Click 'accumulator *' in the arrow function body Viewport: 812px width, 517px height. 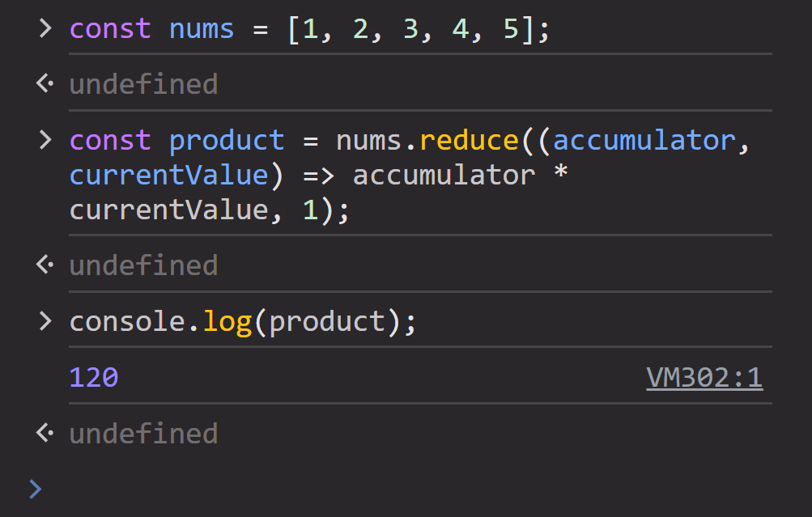(x=461, y=175)
